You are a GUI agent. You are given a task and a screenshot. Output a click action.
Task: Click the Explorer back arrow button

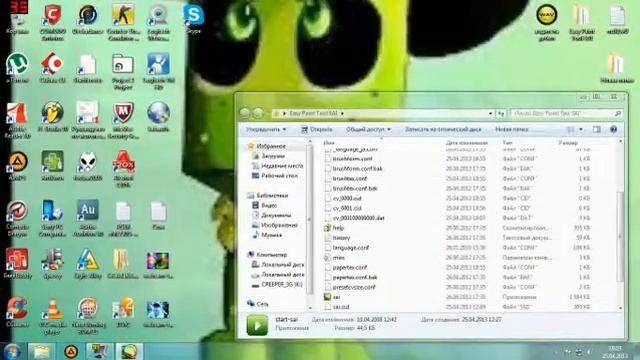coord(245,113)
